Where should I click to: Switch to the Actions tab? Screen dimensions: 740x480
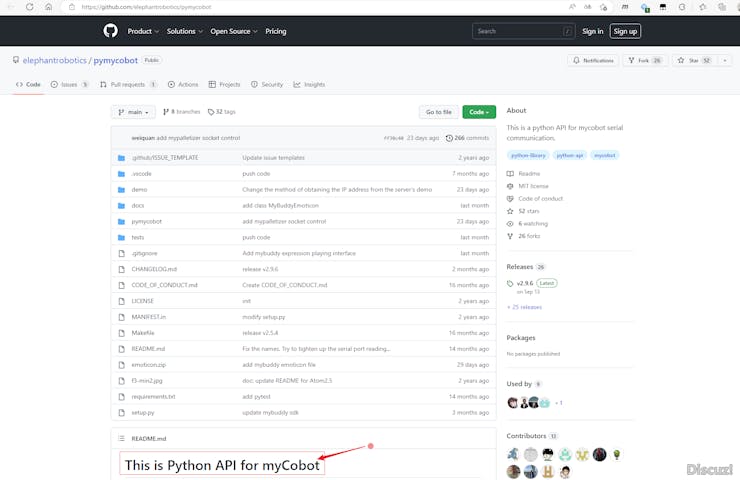pos(183,84)
